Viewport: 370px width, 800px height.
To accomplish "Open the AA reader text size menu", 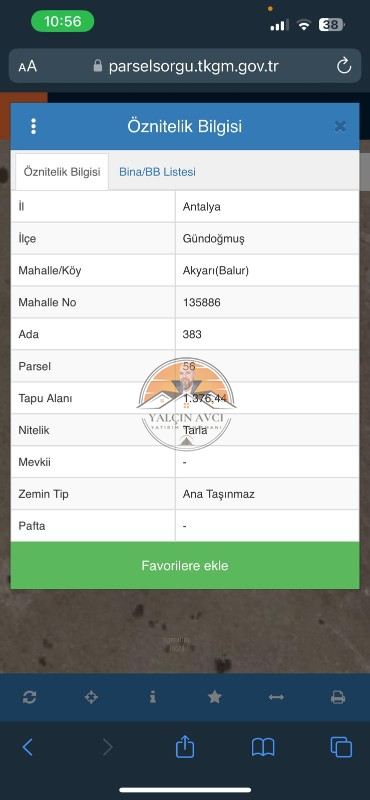I will pyautogui.click(x=28, y=67).
